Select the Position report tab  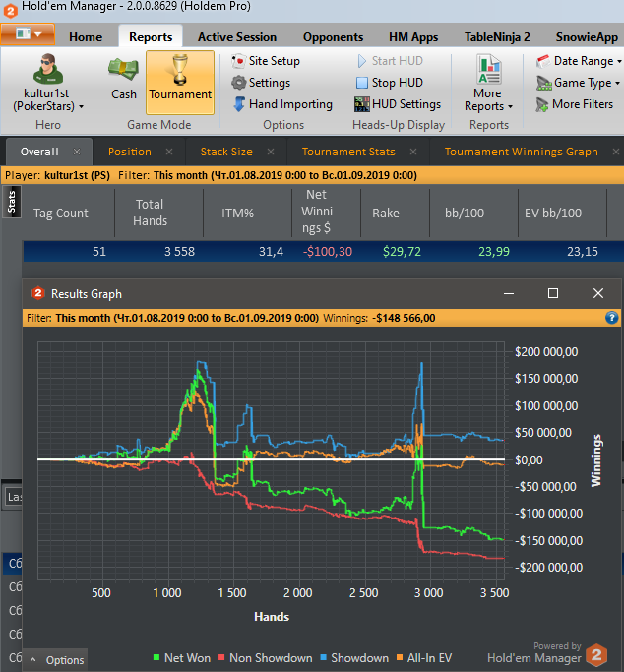(130, 152)
